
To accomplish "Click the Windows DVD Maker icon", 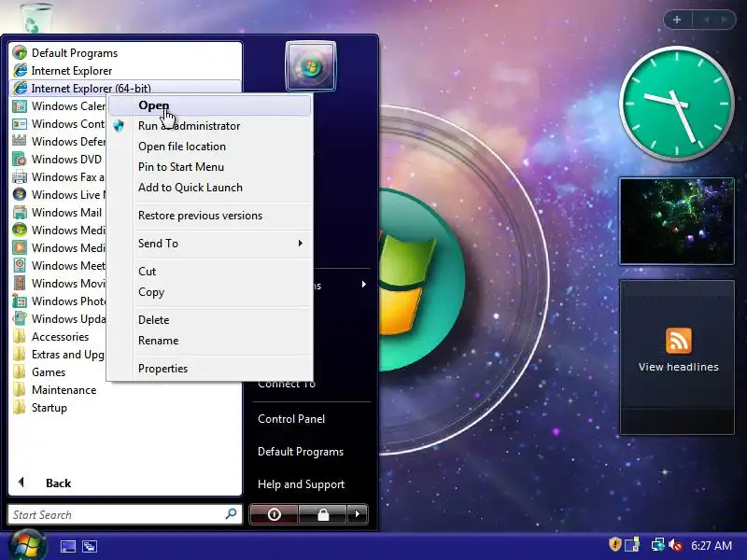I will click(20, 159).
